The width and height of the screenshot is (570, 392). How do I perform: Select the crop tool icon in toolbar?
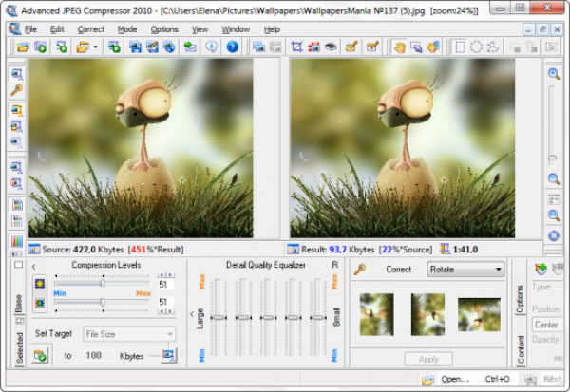(296, 47)
